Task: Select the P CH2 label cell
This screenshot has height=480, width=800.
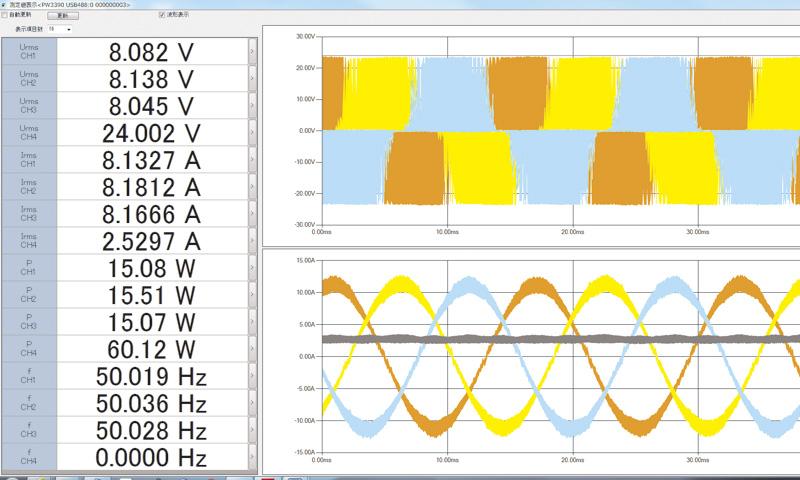Action: coord(29,295)
